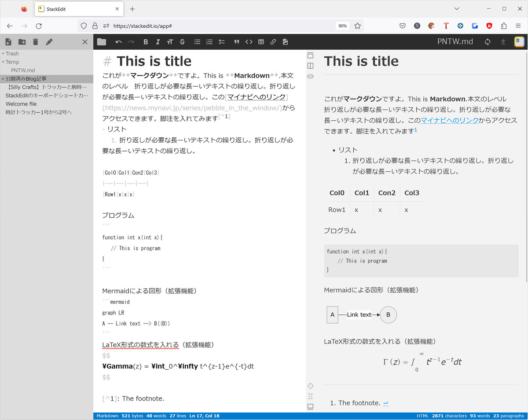Toggle focus mode icon above status bar toggle

311,396
